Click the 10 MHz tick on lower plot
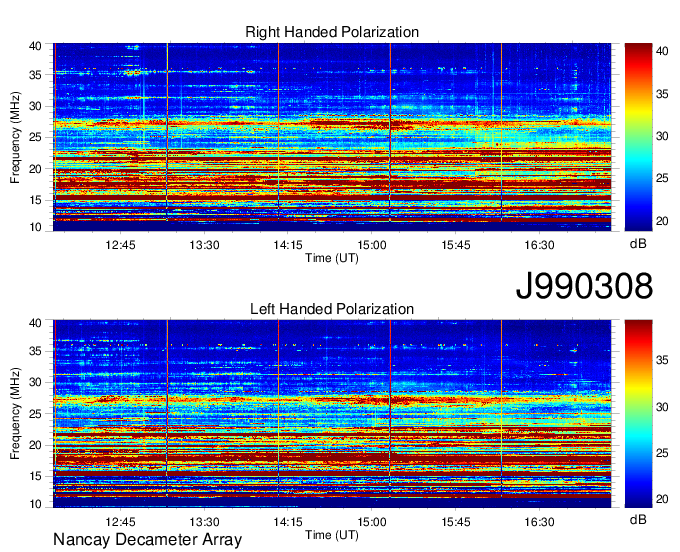This screenshot has height=552, width=680. (36, 504)
